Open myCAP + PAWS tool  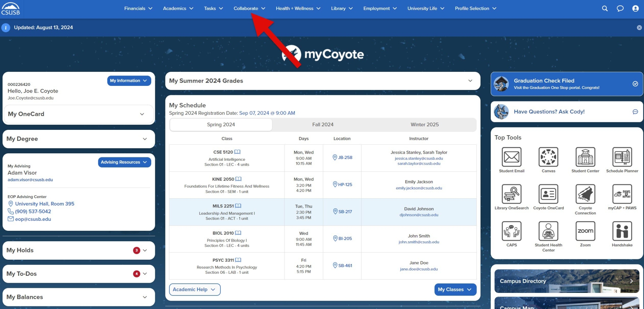pyautogui.click(x=622, y=194)
